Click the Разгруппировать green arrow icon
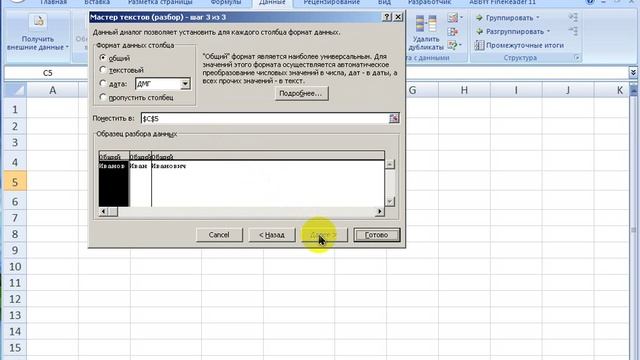This screenshot has height=360, width=640. pos(480,31)
